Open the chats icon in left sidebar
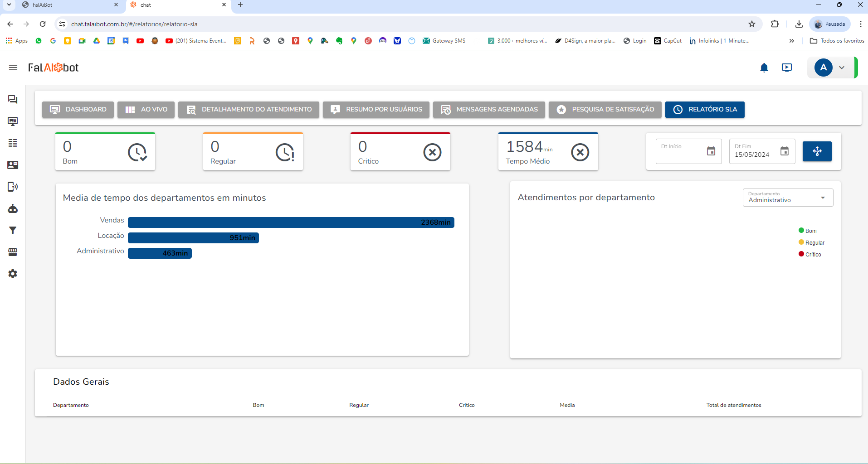 (13, 99)
